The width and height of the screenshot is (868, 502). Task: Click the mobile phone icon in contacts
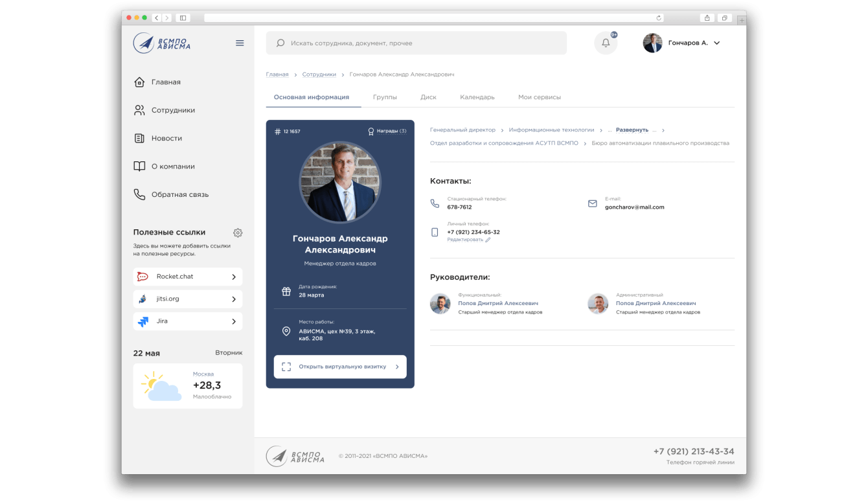435,232
